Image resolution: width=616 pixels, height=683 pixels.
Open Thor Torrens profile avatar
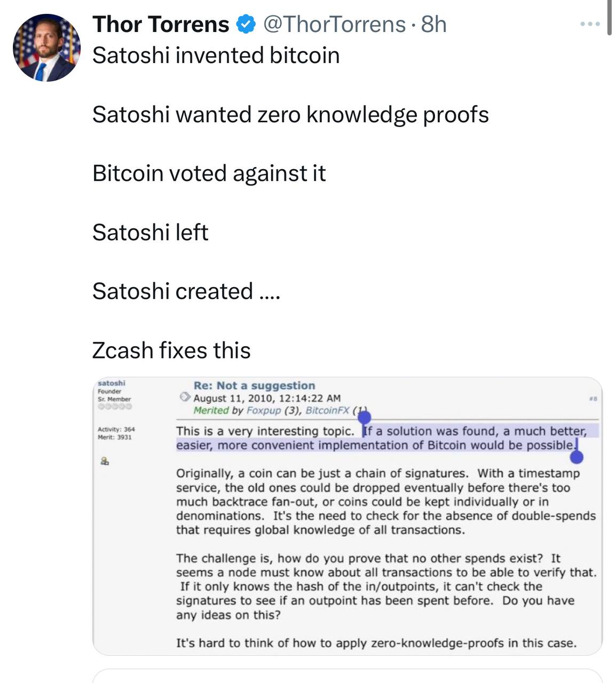pyautogui.click(x=46, y=47)
